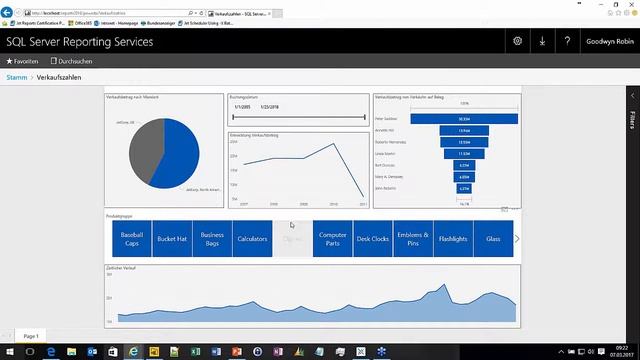Close the Verkaufszahlen browser tab
Image resolution: width=640 pixels, height=360 pixels.
(269, 13)
